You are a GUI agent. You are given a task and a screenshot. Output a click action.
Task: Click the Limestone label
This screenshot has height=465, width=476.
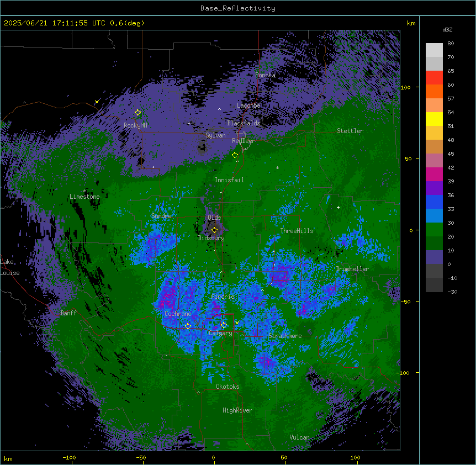coord(84,197)
